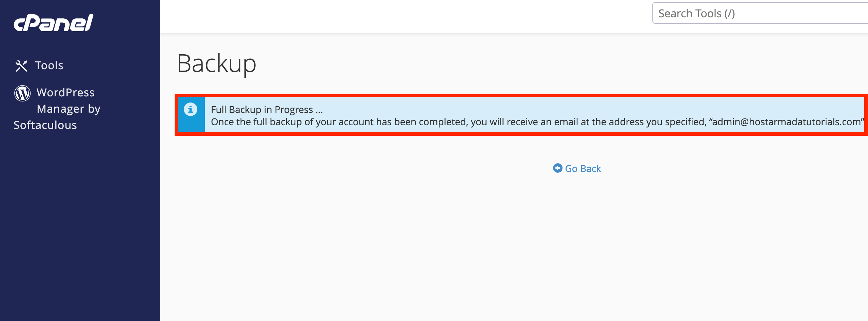Image resolution: width=868 pixels, height=321 pixels.
Task: Click the blue strip behind the info icon
Action: [x=191, y=124]
